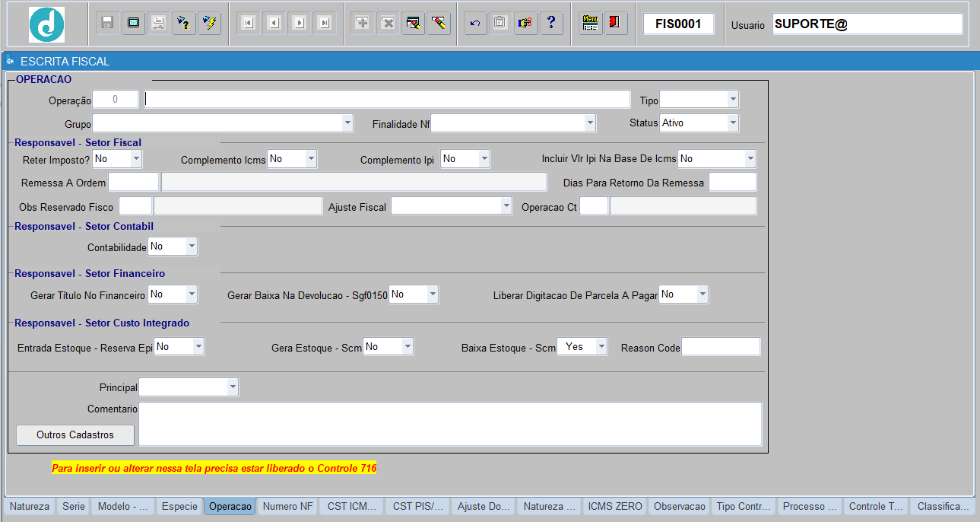Click the Clear eraser icon

(438, 23)
